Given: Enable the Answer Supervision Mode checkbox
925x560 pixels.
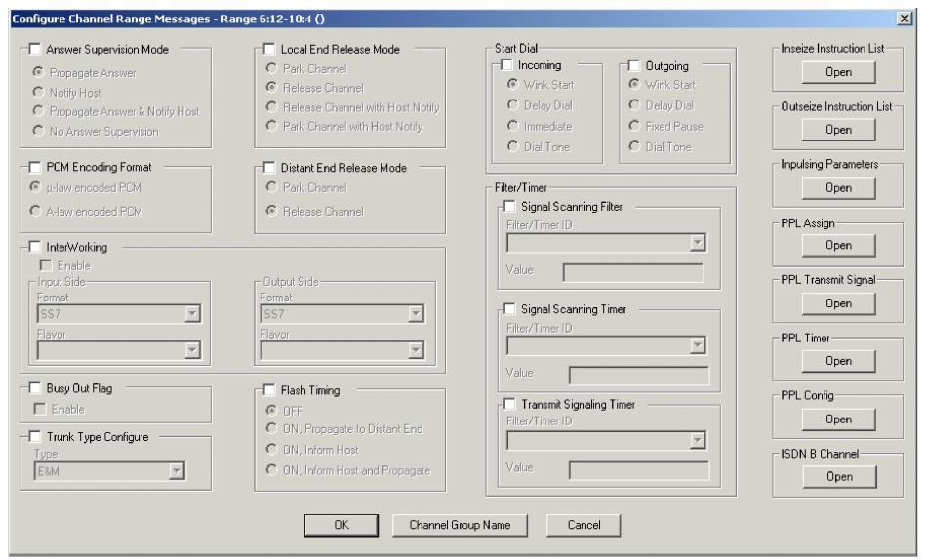Looking at the screenshot, I should click(36, 50).
